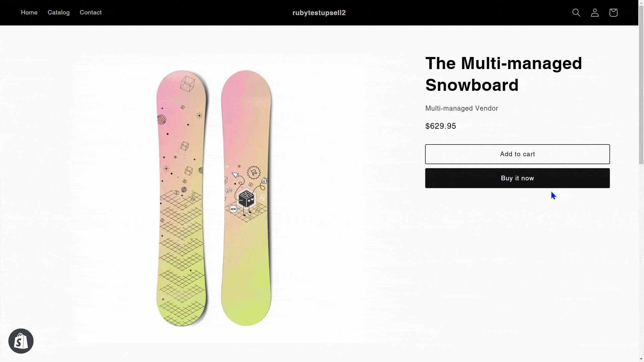
Task: Open the Catalog menu item
Action: coord(59,12)
